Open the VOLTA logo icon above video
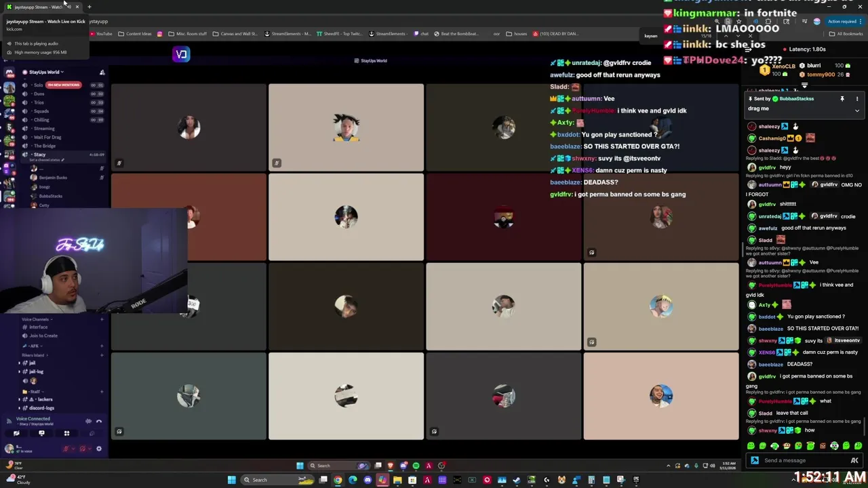This screenshot has width=868, height=488. pos(181,54)
